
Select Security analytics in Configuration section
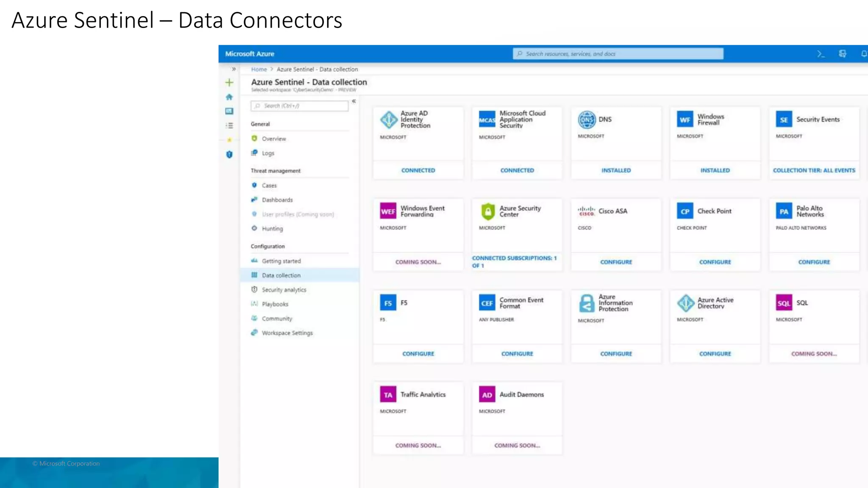click(284, 290)
